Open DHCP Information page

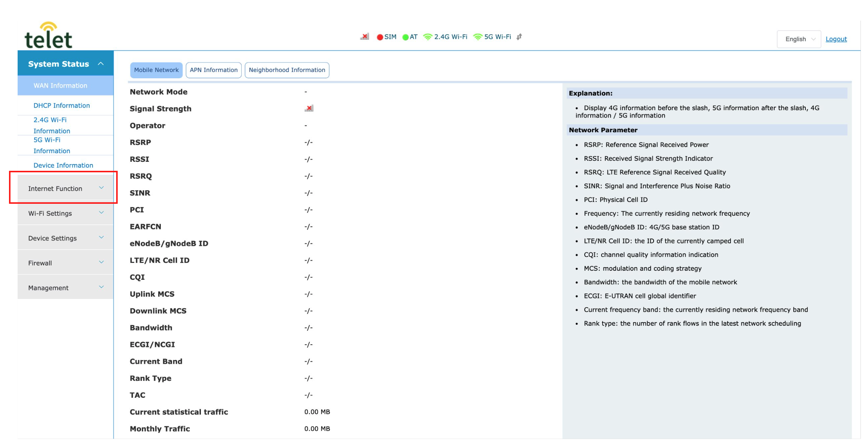(x=62, y=106)
